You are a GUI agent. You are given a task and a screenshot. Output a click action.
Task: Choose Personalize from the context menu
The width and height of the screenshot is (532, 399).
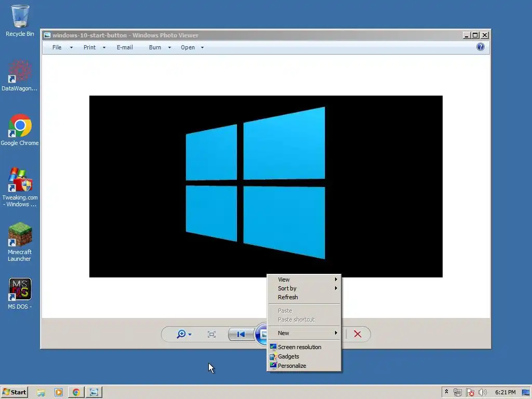(304, 366)
